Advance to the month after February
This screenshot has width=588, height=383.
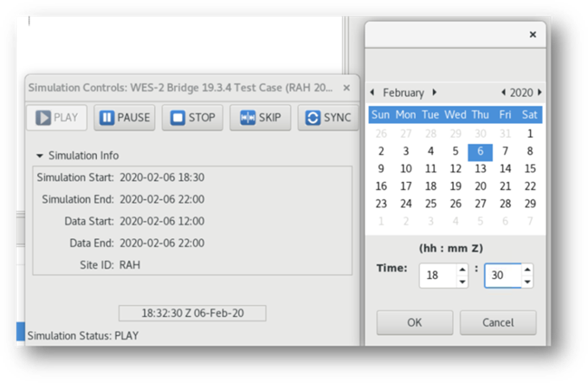pos(434,92)
